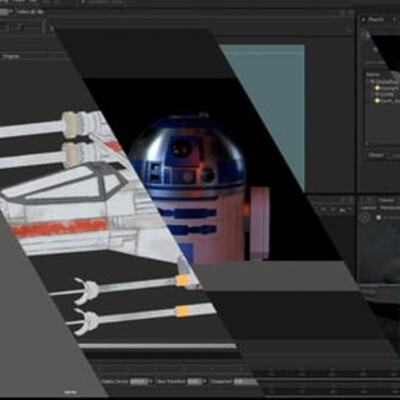Screen dimensions: 400x400
Task: Click the round icon left of Projects title
Action: (x=364, y=19)
